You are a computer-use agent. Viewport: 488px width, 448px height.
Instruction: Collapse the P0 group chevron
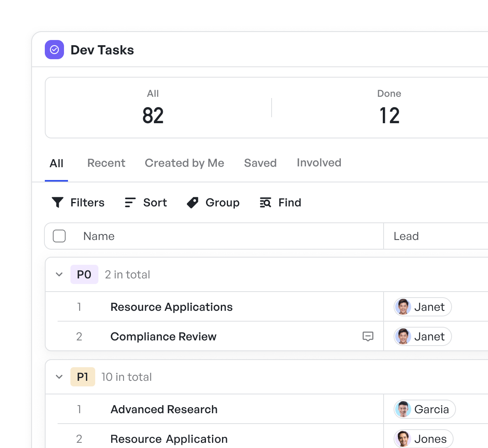tap(59, 274)
